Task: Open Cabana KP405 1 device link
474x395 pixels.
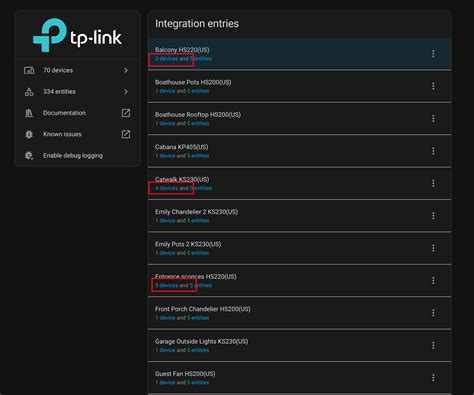Action: coord(165,156)
